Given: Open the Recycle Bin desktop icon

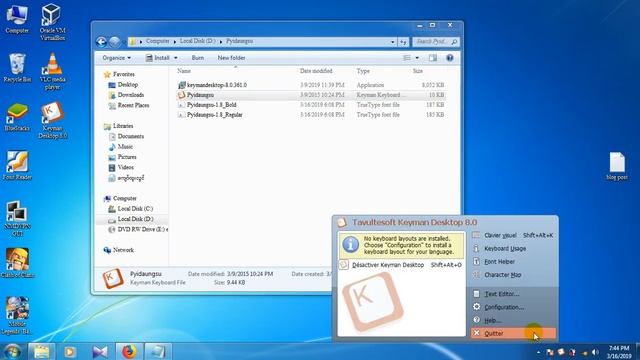Looking at the screenshot, I should point(17,68).
